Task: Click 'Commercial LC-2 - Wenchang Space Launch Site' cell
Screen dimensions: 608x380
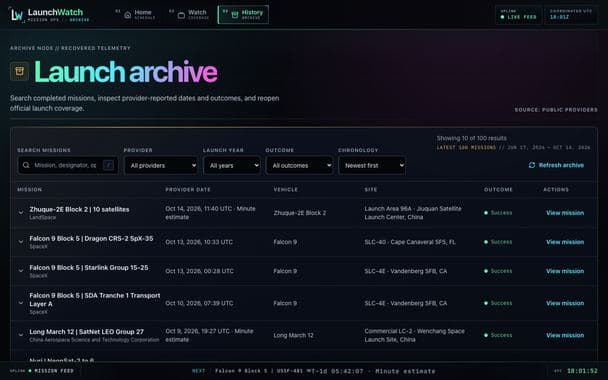Action: [414, 335]
